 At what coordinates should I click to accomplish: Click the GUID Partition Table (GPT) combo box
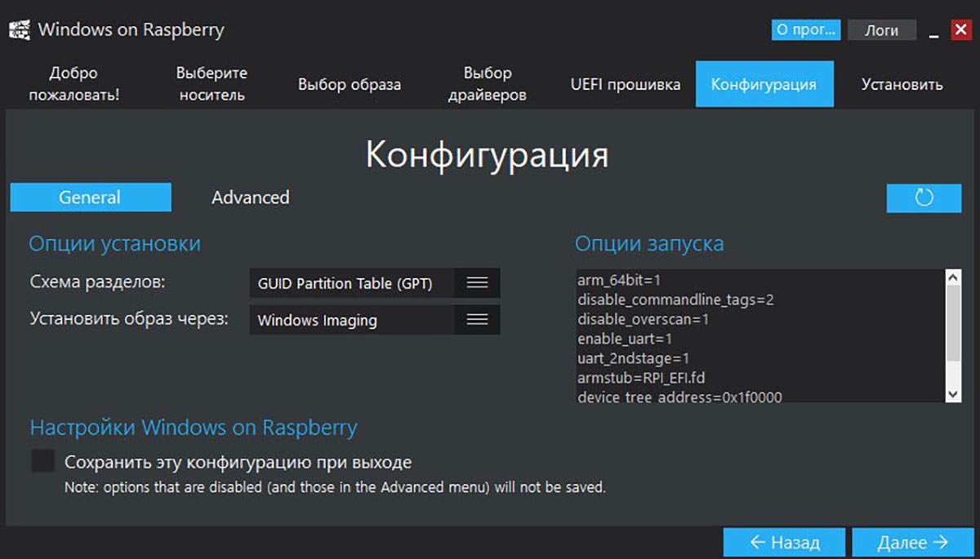pyautogui.click(x=375, y=283)
